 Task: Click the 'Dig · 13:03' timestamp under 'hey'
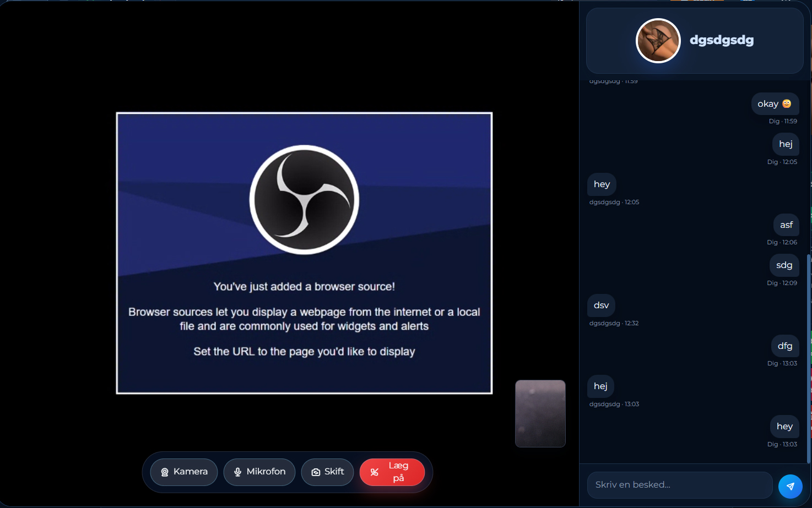point(782,445)
